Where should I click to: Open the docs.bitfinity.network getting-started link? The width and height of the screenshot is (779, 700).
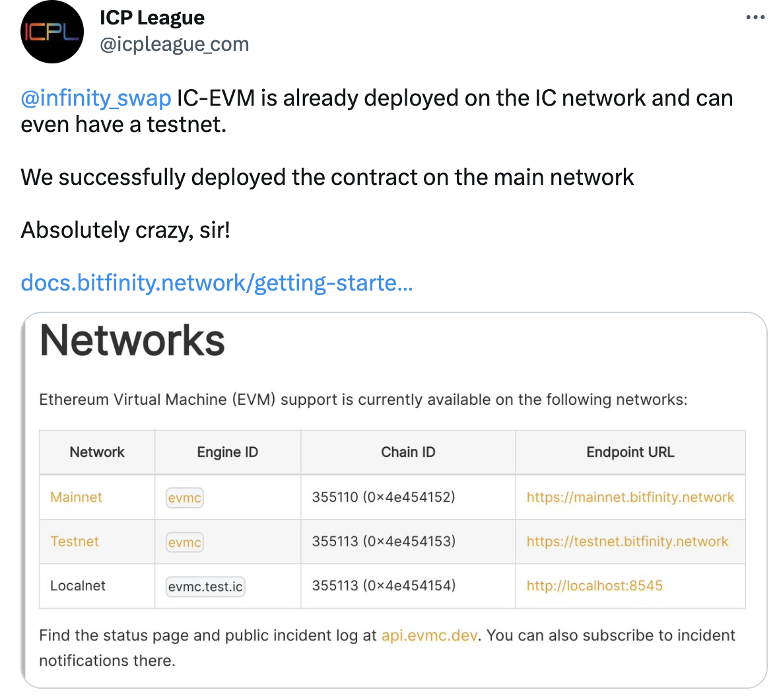point(217,282)
